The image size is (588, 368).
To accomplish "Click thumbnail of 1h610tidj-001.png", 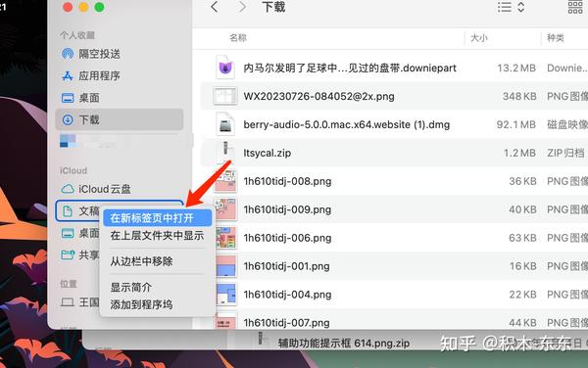I will 225,266.
